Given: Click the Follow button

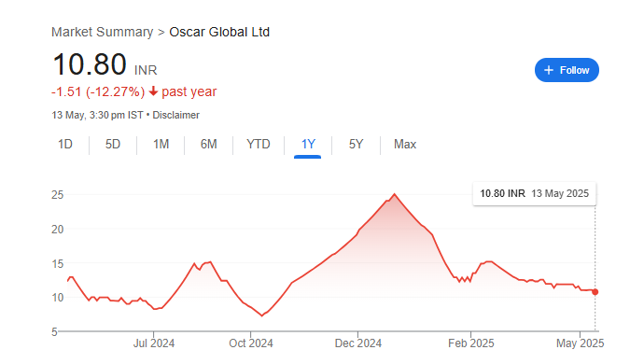Looking at the screenshot, I should tap(567, 70).
